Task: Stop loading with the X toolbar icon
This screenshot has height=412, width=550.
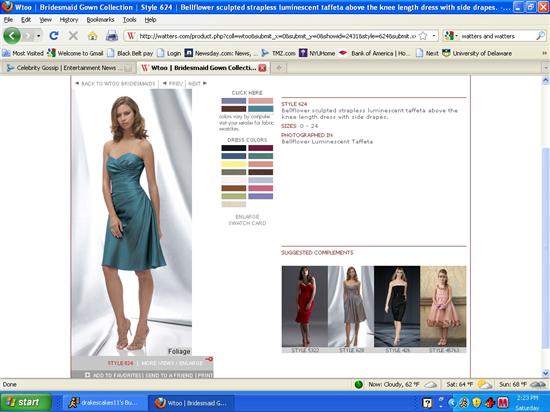Action: click(x=73, y=36)
